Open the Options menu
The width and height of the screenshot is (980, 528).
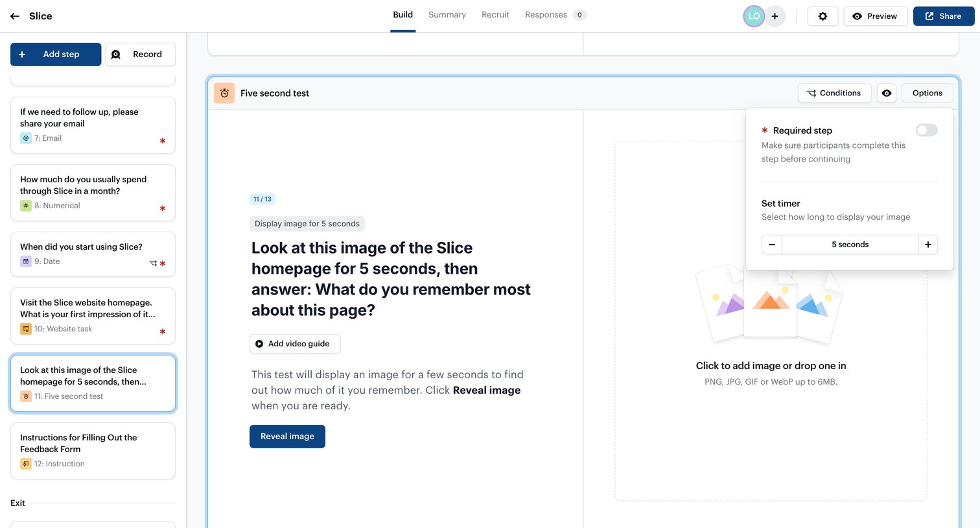(927, 93)
